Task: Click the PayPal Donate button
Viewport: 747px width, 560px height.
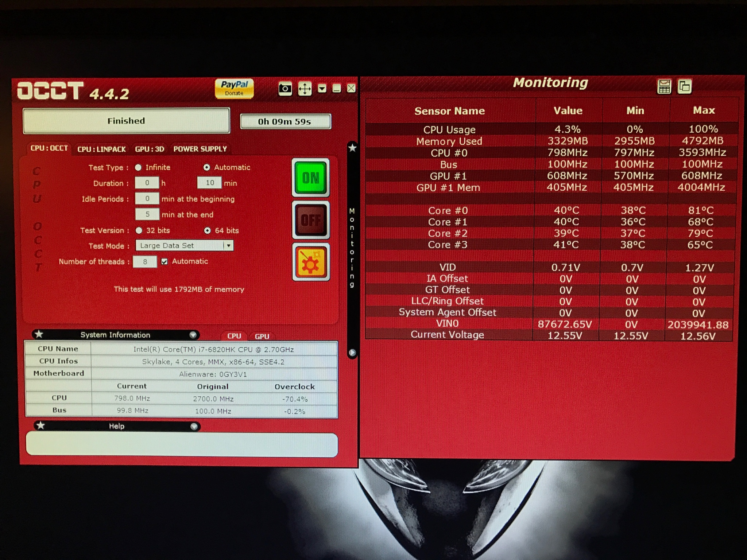Action: coord(234,89)
